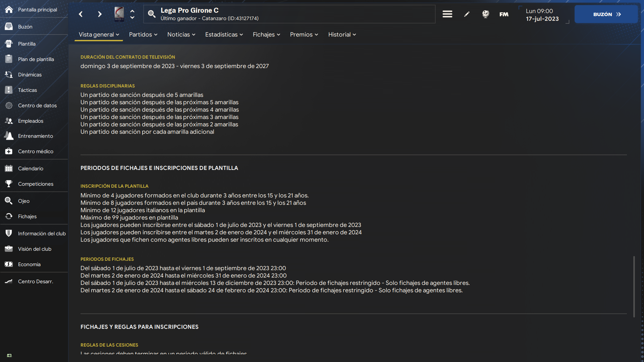Expand Partidos dropdown
The width and height of the screenshot is (644, 362).
(x=143, y=35)
